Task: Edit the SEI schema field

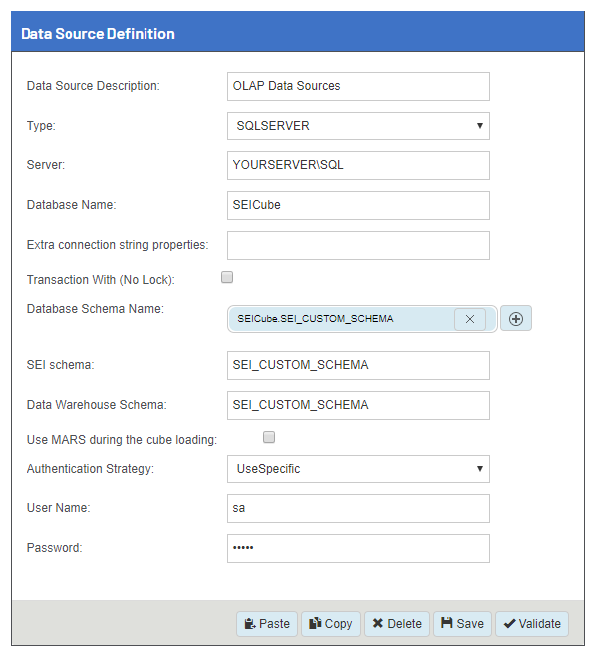Action: [358, 365]
